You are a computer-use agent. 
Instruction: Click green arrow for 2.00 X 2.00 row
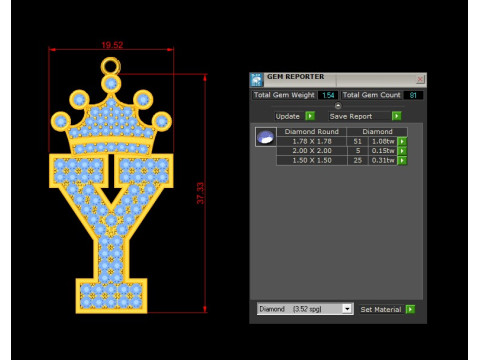(402, 151)
